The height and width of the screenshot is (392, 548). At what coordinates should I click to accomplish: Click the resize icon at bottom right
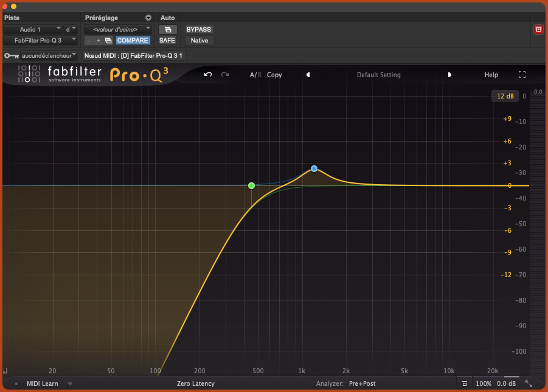click(529, 383)
